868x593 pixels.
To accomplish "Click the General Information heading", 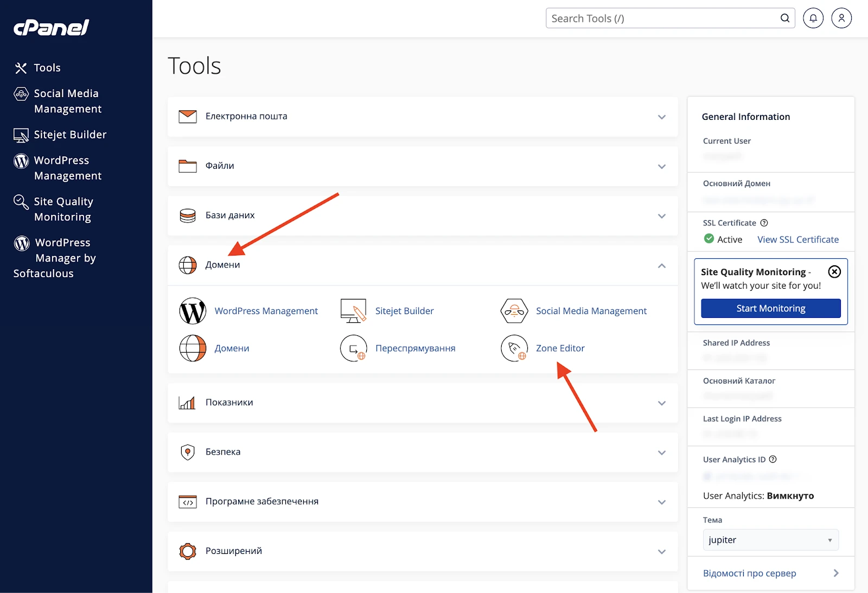I will click(746, 117).
